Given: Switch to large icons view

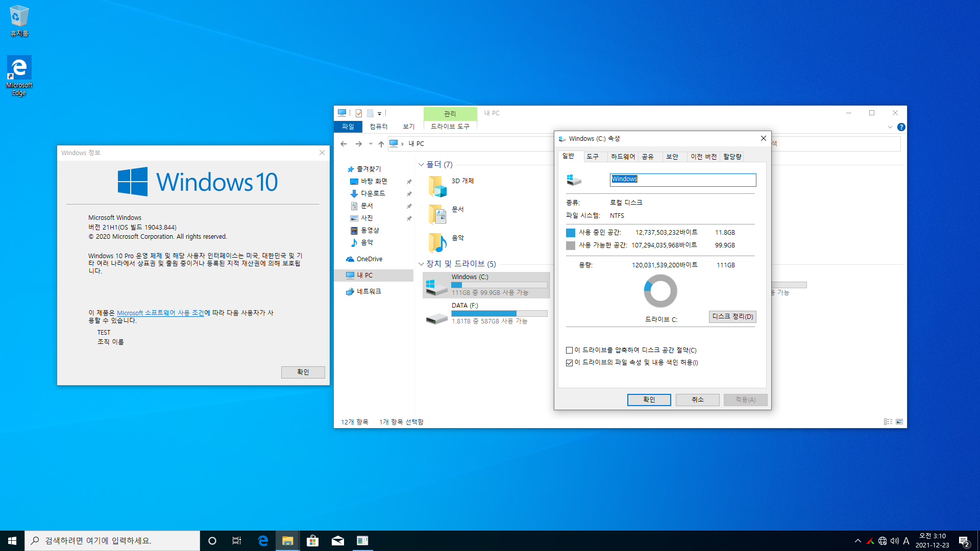Looking at the screenshot, I should [x=899, y=422].
